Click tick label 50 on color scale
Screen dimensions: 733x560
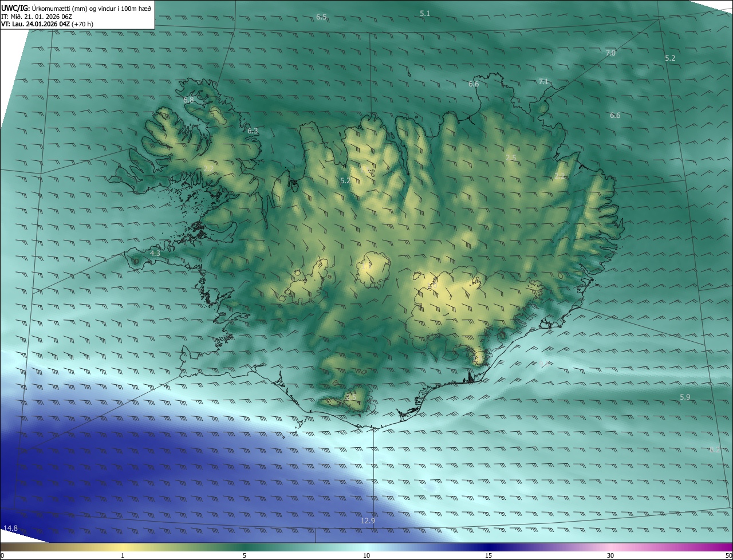(728, 556)
